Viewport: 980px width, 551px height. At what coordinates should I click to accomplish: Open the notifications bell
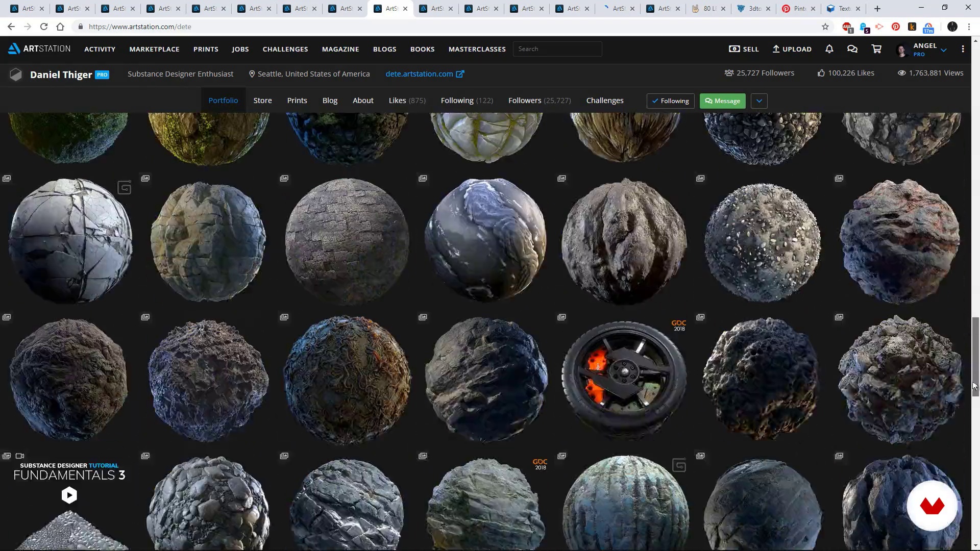[829, 49]
